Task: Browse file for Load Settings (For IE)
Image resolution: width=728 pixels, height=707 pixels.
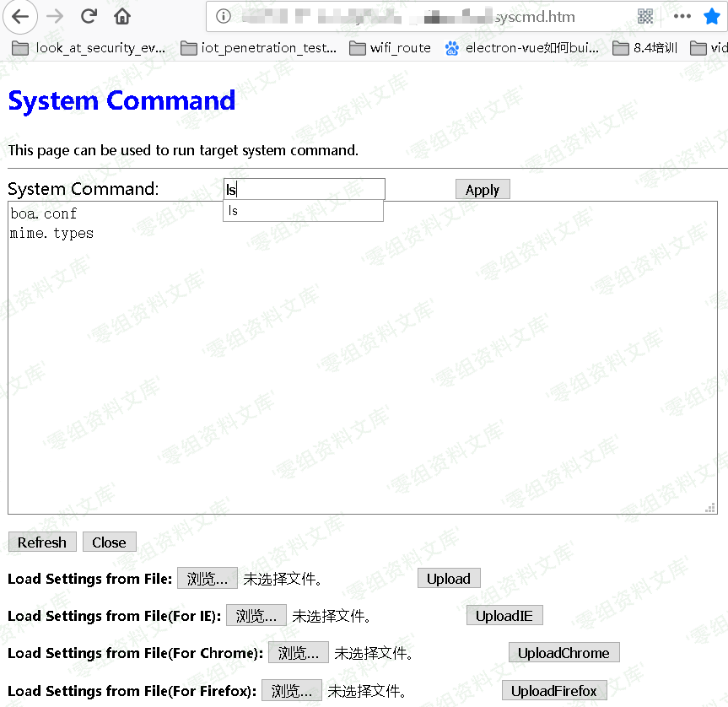Action: [x=256, y=616]
